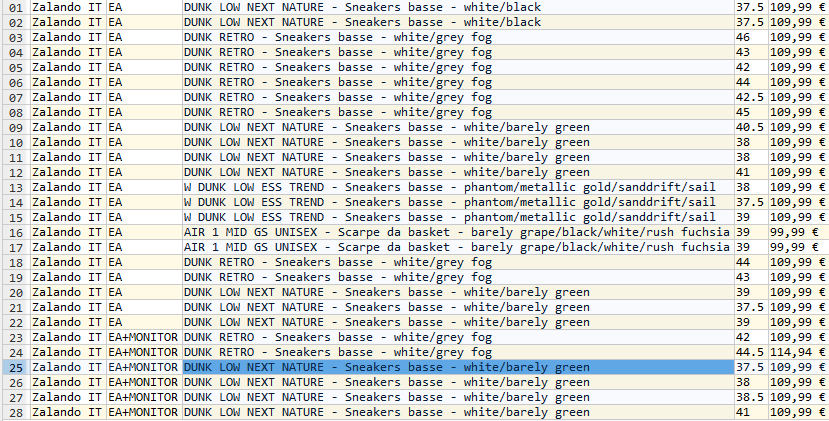The image size is (829, 421).
Task: Click W DUNK LOW ESS TREND in row 13
Action: click(458, 187)
